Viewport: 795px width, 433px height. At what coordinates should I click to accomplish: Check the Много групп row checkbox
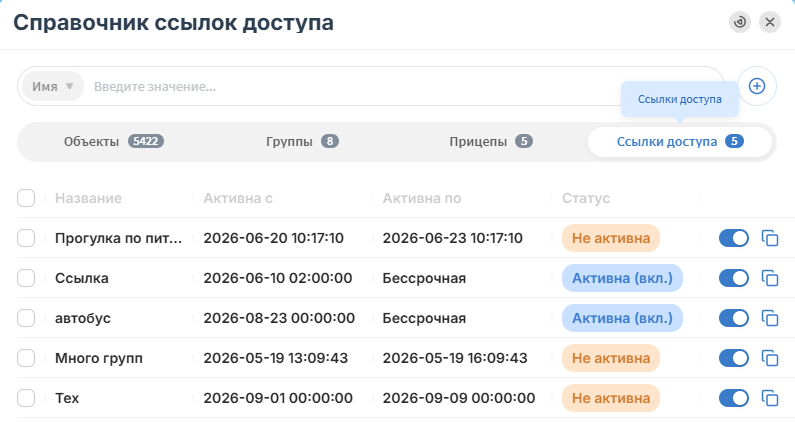(26, 358)
